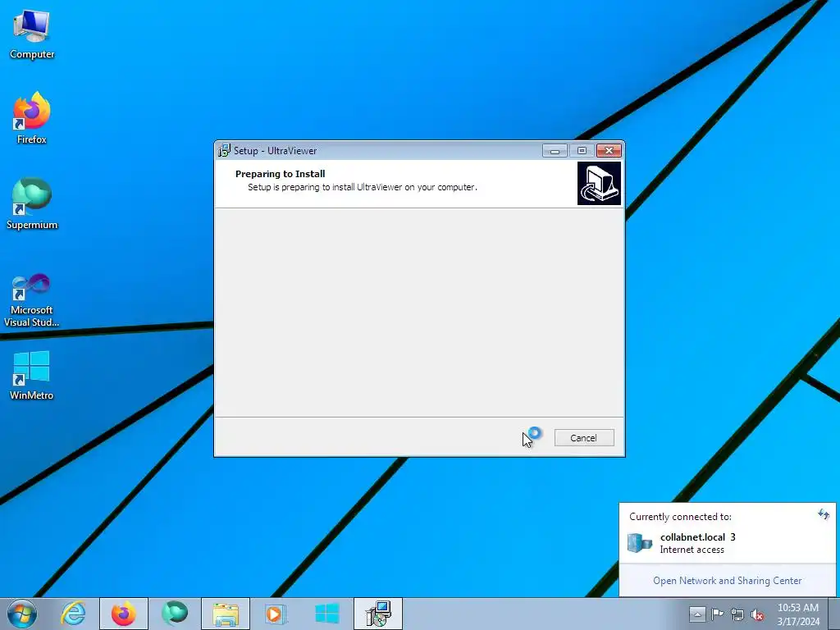Screen dimensions: 840x630
Task: Click 'Setup is preparing to install UltraViewer' text
Action: [362, 188]
